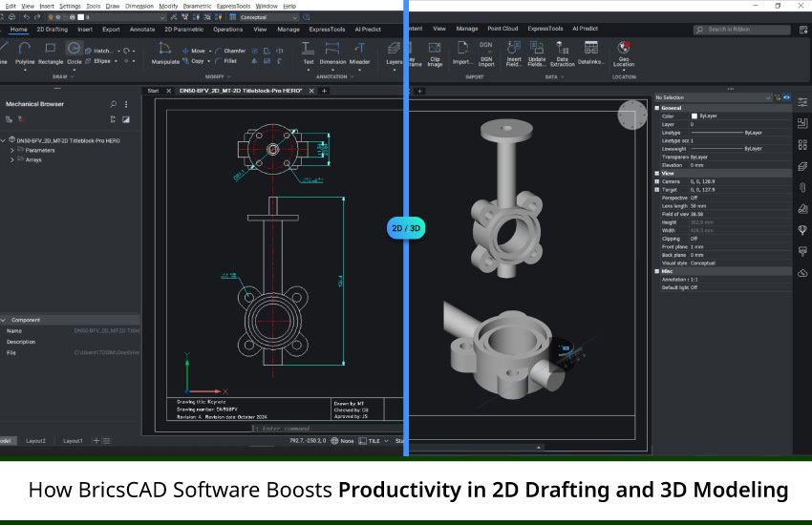The width and height of the screenshot is (812, 525).
Task: Collapse the General properties section
Action: [x=657, y=108]
